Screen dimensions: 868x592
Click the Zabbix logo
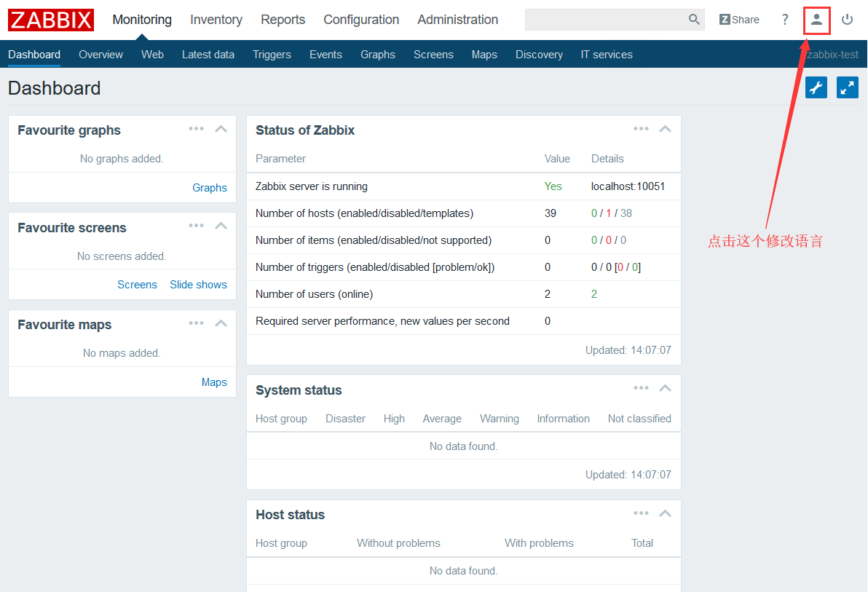click(51, 20)
